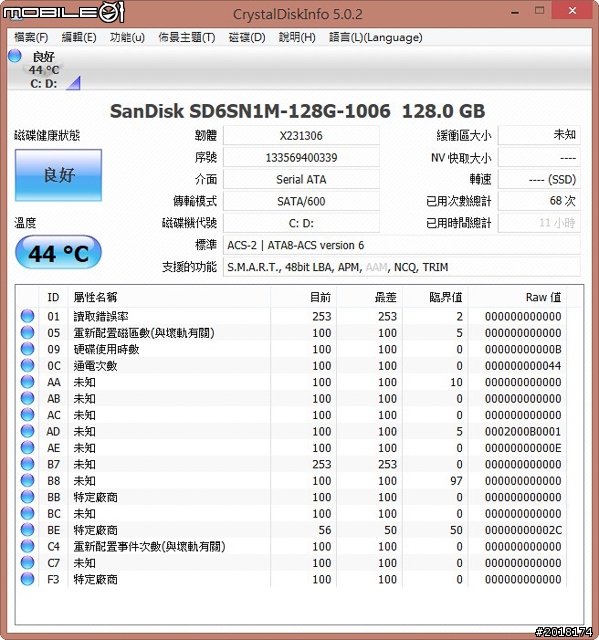Image resolution: width=599 pixels, height=640 pixels.
Task: Click the status orb of row C7
Action: [x=27, y=562]
